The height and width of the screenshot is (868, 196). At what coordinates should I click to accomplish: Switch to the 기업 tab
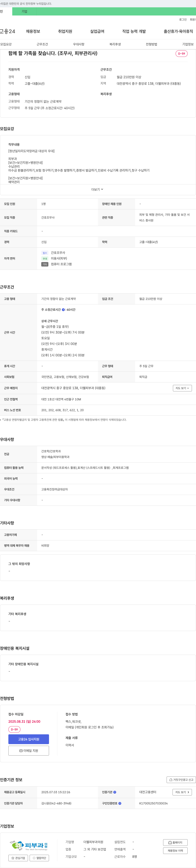(24, 11)
